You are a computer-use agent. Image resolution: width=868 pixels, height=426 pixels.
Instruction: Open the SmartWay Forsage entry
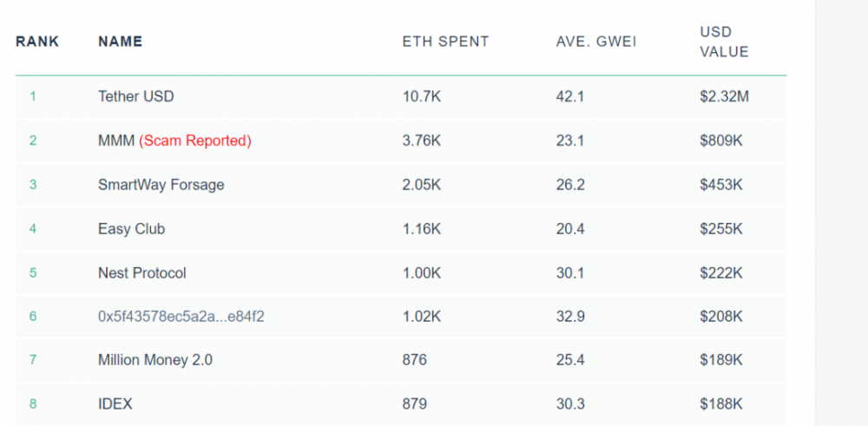coord(161,185)
